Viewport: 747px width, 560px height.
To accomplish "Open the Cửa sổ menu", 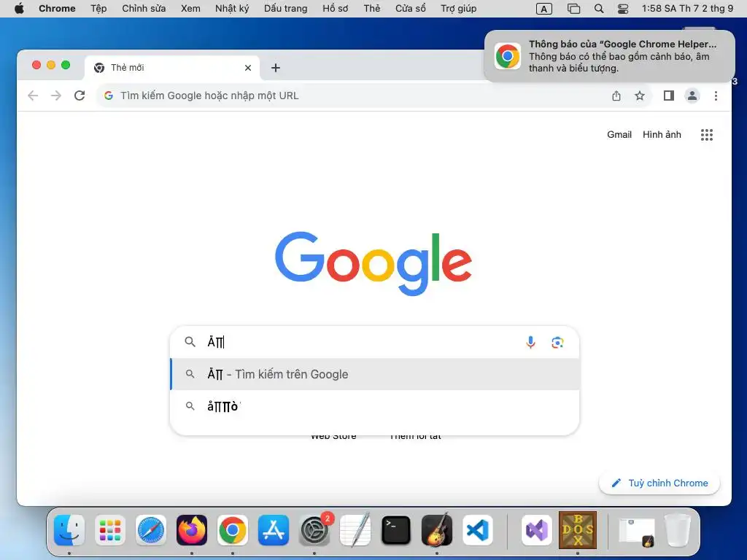I will (x=411, y=9).
